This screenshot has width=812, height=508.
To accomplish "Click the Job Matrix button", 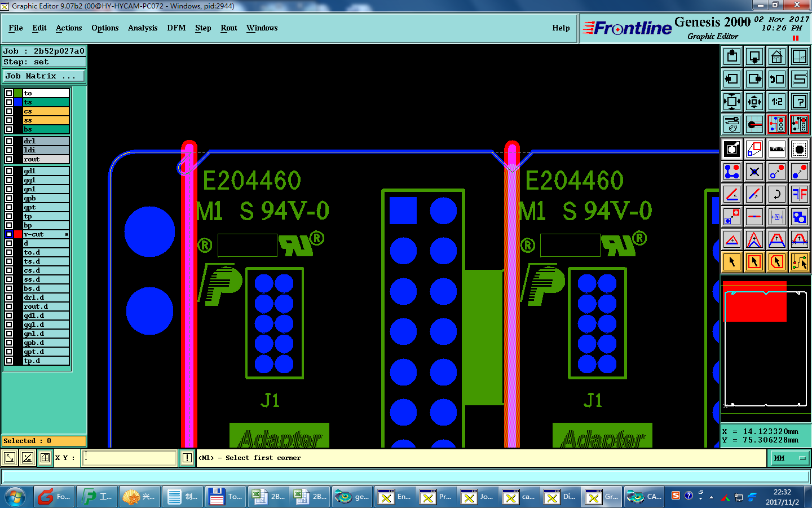I will tap(44, 76).
